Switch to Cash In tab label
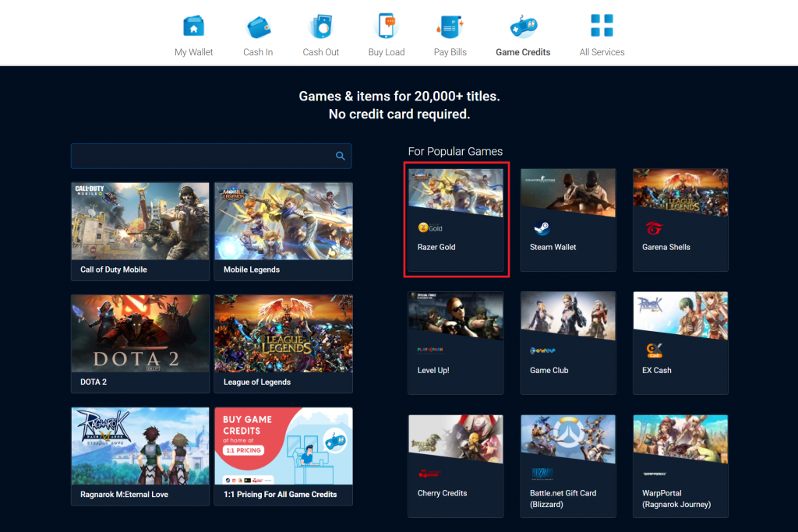Screen dimensions: 798x532 pyautogui.click(x=258, y=52)
